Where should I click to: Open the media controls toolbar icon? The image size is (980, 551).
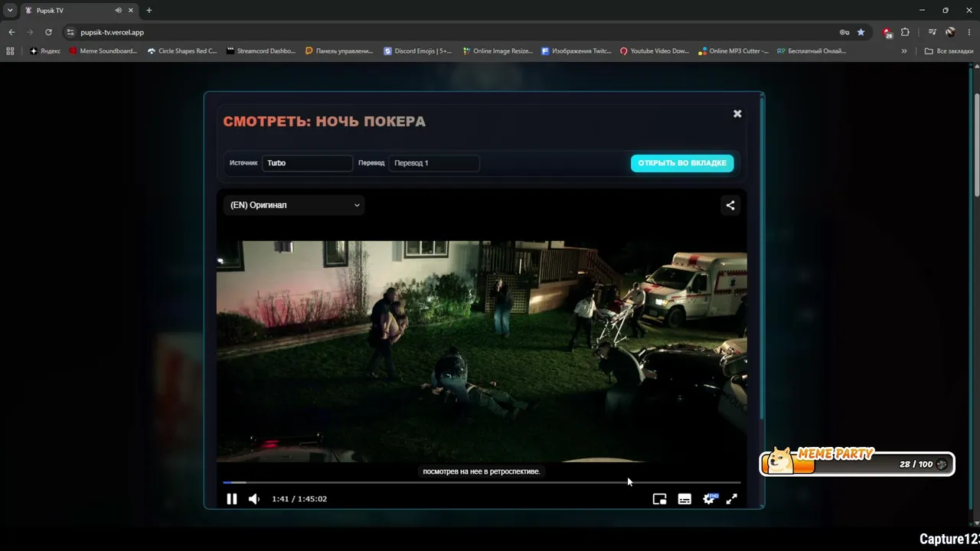[x=932, y=32]
